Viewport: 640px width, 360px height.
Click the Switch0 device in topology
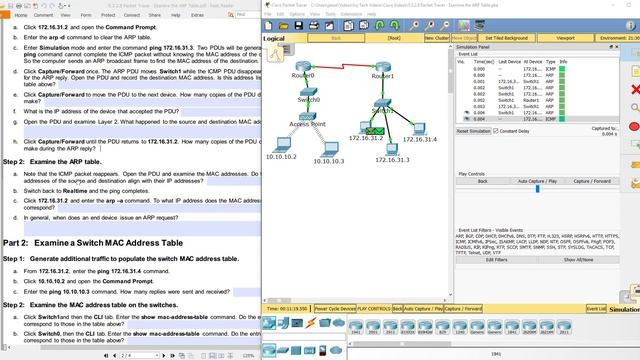[309, 92]
